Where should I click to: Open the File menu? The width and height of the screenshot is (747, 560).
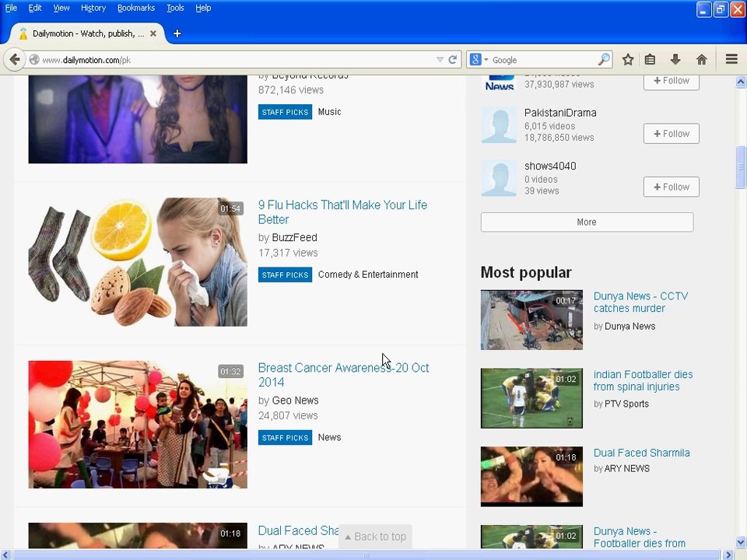coord(11,8)
